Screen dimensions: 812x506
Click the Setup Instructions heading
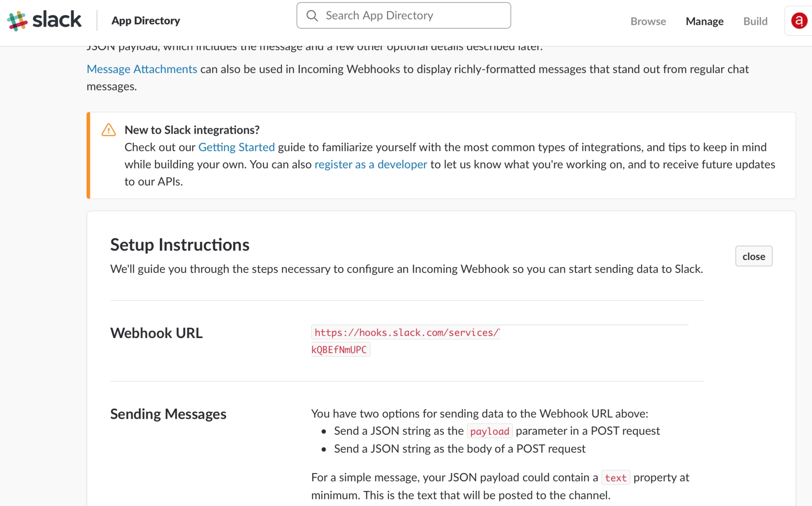click(x=179, y=245)
